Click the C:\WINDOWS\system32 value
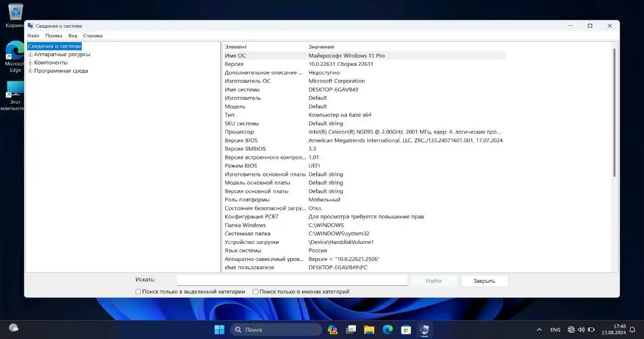This screenshot has width=644, height=339. pyautogui.click(x=338, y=233)
